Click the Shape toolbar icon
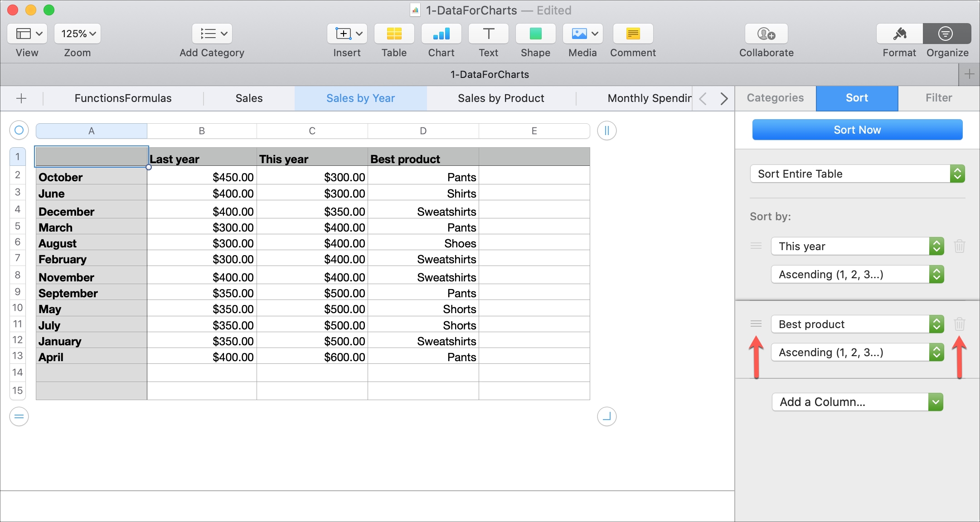 [x=535, y=34]
